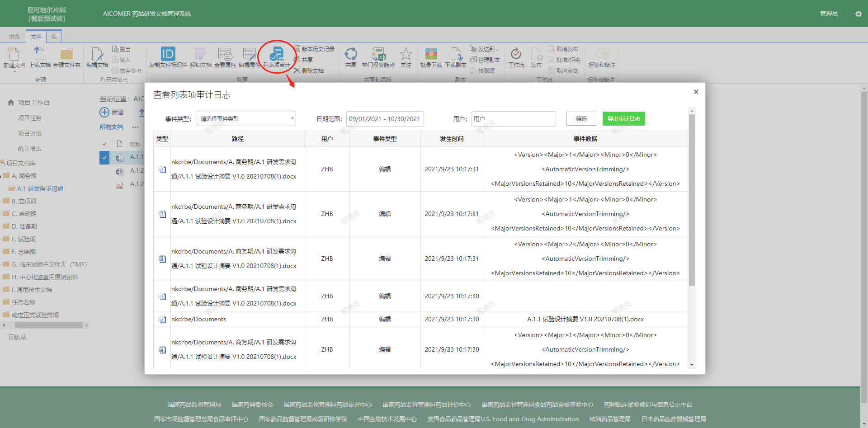Screen dimensions: 868x428
Task: Open 国家药品监督管理局 footer link
Action: (194, 404)
